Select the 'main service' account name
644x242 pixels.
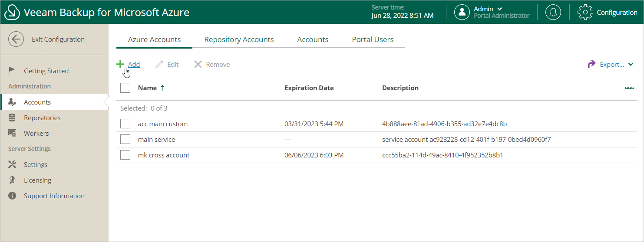[157, 140]
